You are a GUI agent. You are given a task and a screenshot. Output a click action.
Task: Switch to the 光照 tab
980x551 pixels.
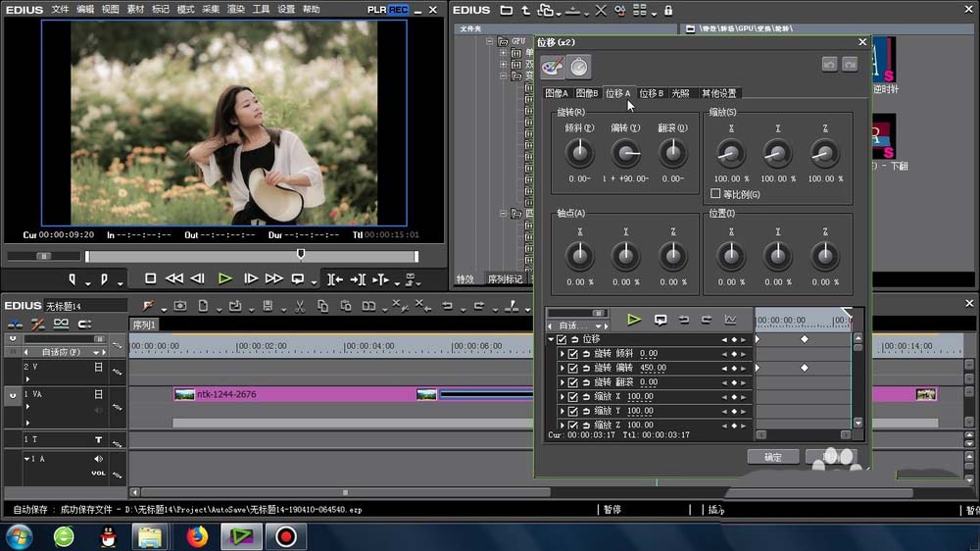click(681, 93)
